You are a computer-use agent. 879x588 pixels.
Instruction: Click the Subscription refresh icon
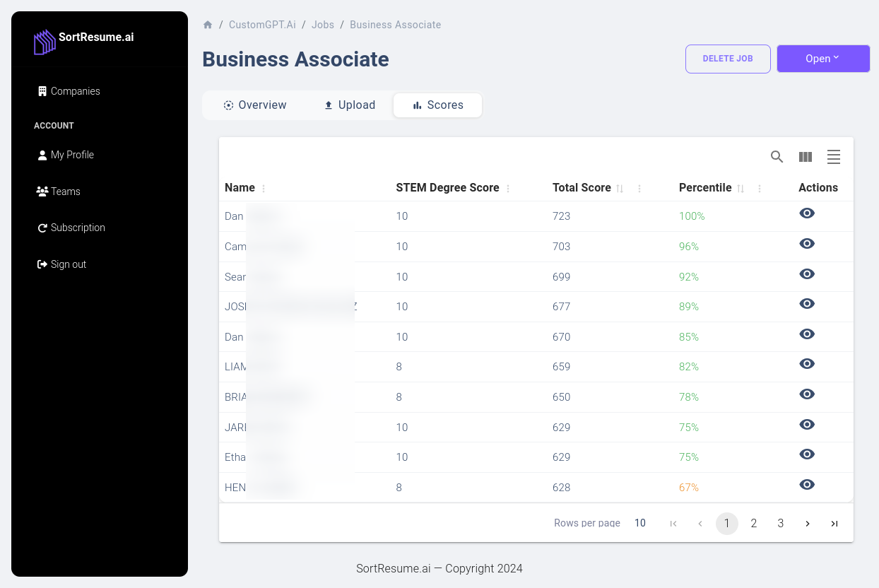[x=42, y=228]
